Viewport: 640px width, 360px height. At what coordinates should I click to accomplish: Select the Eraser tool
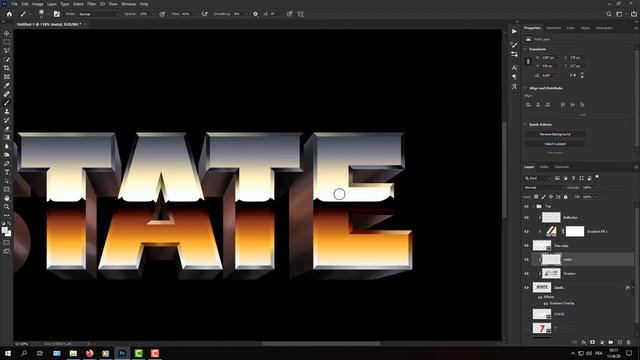(7, 129)
